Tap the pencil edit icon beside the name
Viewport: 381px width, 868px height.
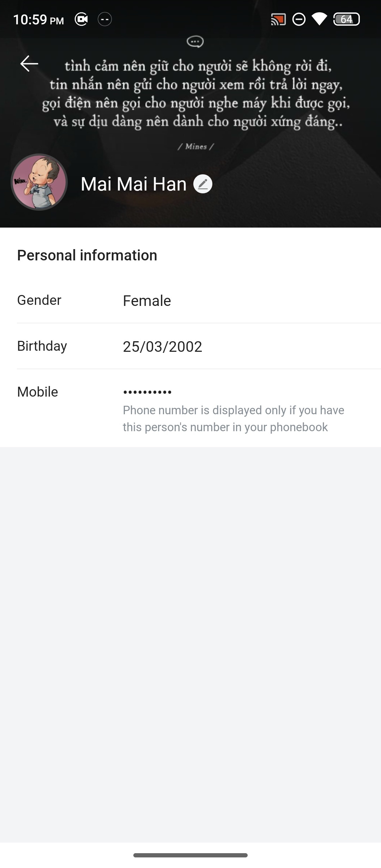203,184
